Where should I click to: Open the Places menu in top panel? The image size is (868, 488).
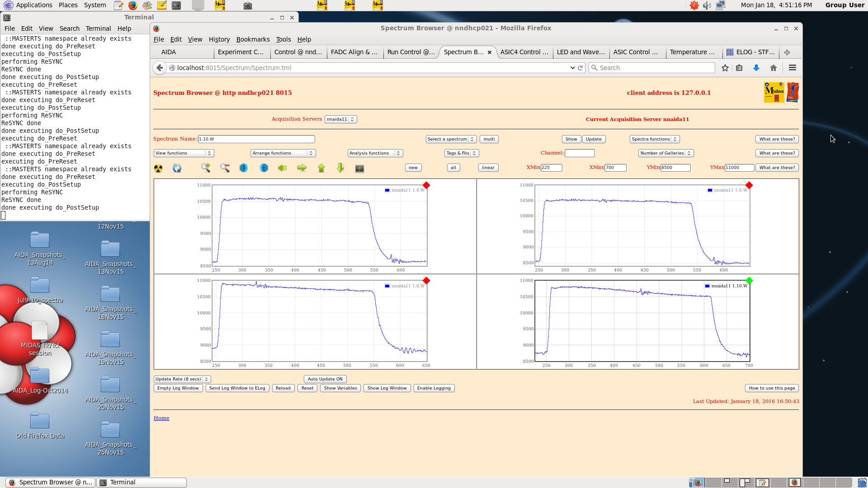(68, 5)
